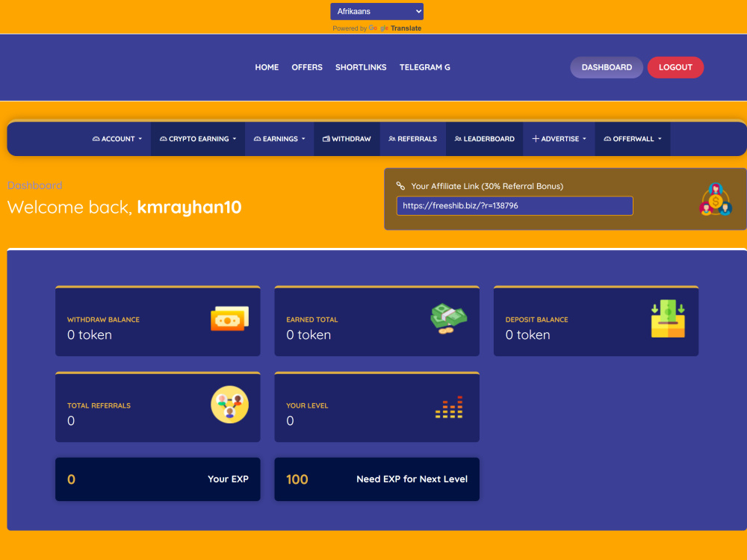This screenshot has height=560, width=747.
Task: Click the plus icon beside ADVERTISE
Action: coord(536,139)
